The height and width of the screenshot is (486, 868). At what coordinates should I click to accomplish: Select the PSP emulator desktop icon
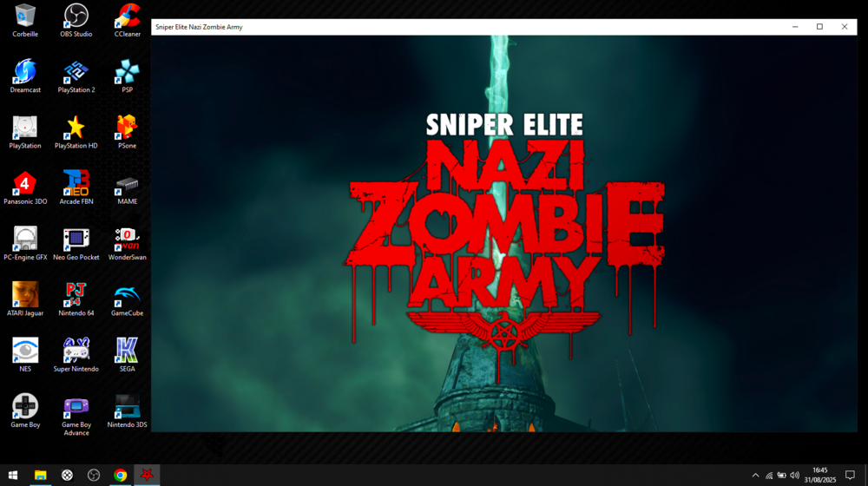[127, 72]
